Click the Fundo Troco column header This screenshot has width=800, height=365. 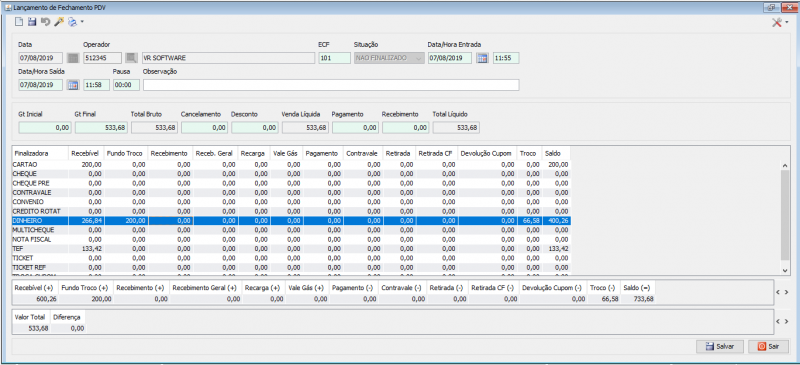click(x=126, y=153)
